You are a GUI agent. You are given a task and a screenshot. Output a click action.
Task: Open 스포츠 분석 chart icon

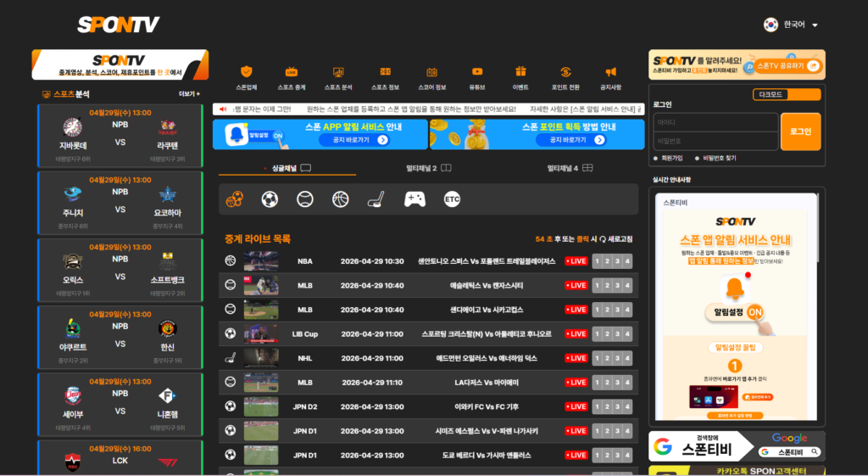338,72
